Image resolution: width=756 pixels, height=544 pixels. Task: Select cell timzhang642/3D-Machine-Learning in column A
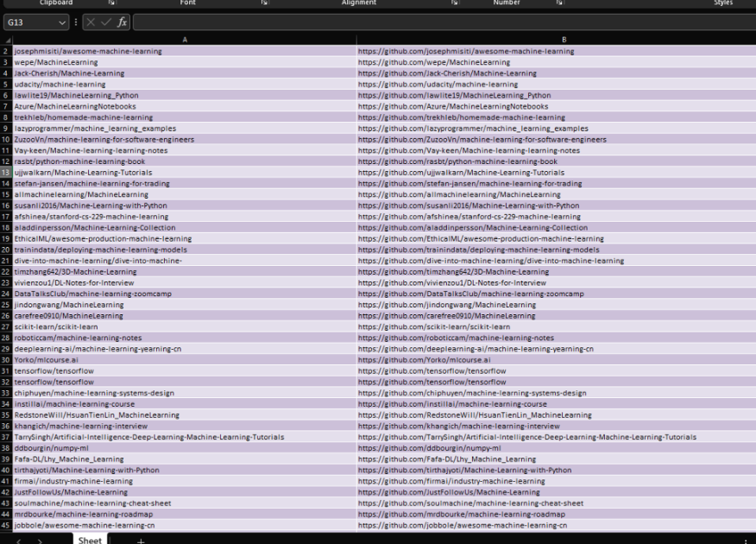tap(185, 271)
